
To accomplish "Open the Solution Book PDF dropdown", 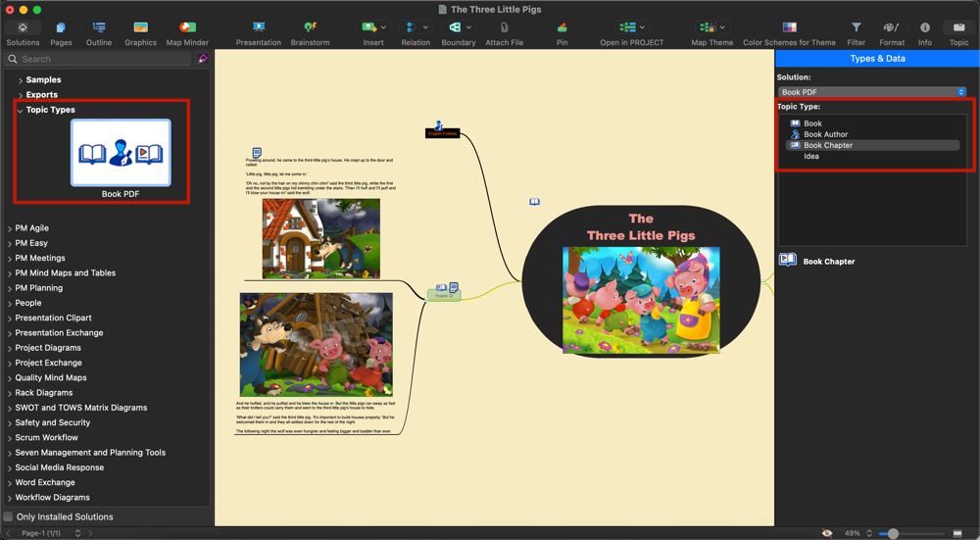I will point(872,92).
